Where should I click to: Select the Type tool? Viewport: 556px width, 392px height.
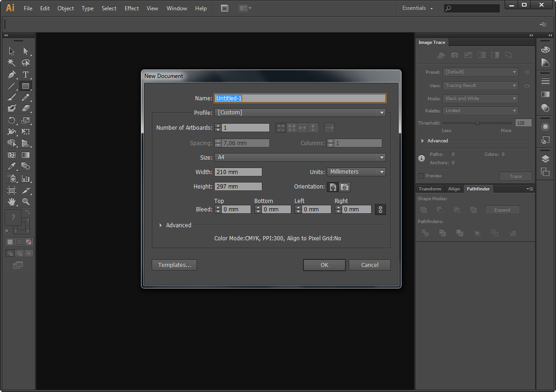click(x=26, y=74)
